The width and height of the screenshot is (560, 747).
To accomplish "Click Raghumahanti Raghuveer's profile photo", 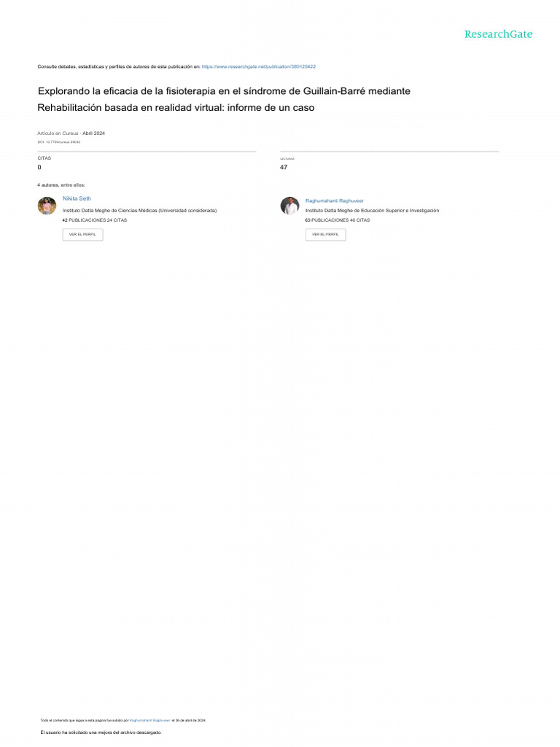I will coord(289,206).
